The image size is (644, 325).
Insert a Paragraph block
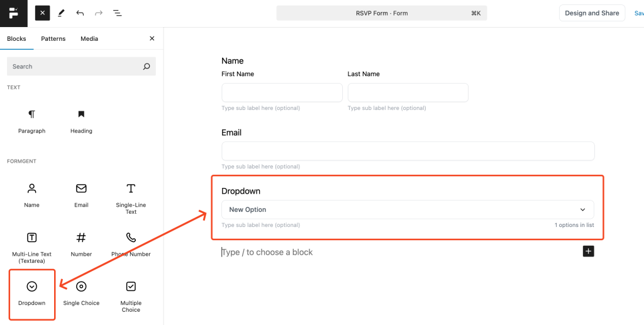point(31,122)
